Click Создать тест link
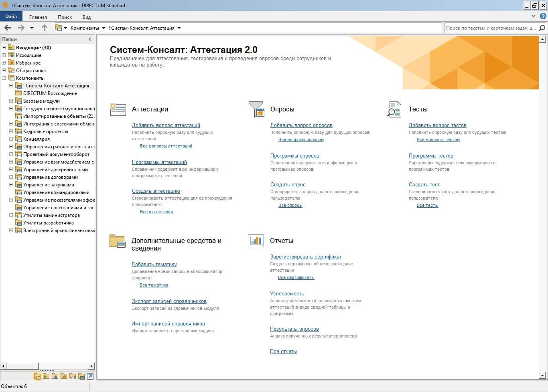548x392 pixels. (x=424, y=184)
